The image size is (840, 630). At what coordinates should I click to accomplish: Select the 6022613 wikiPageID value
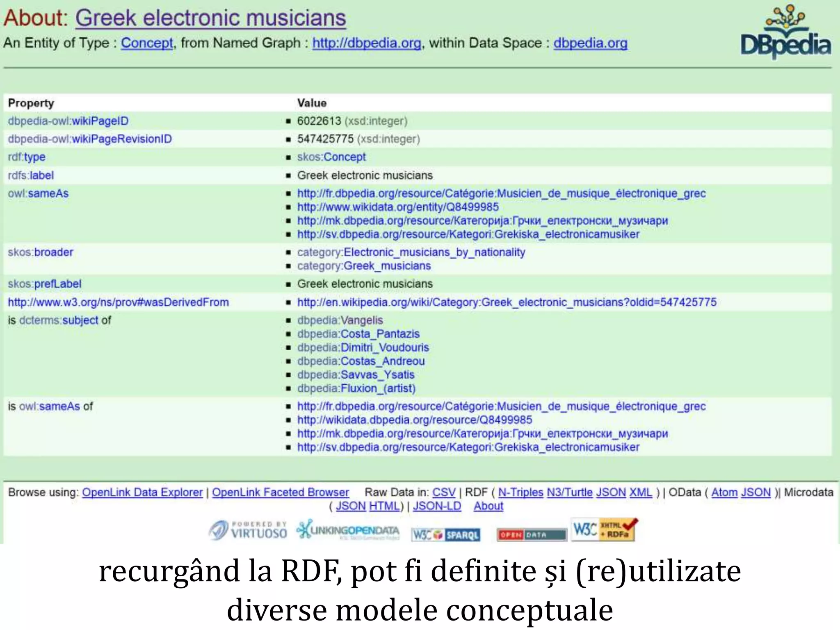click(319, 121)
